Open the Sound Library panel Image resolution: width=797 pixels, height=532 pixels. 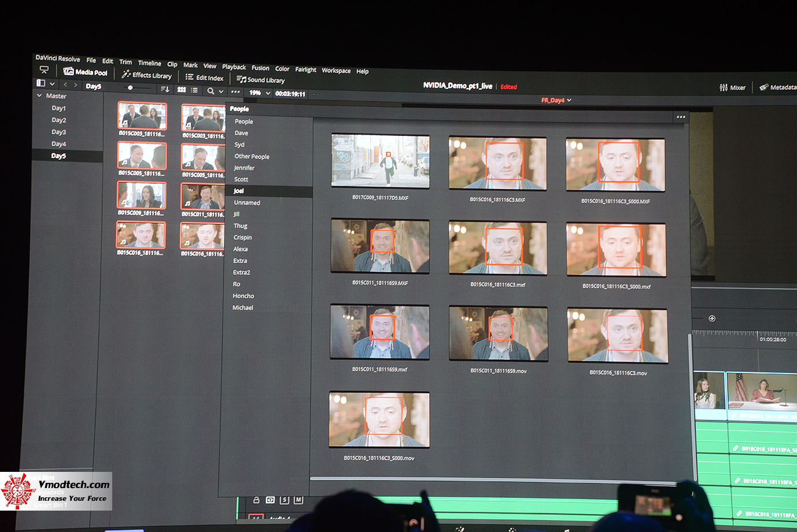click(260, 80)
